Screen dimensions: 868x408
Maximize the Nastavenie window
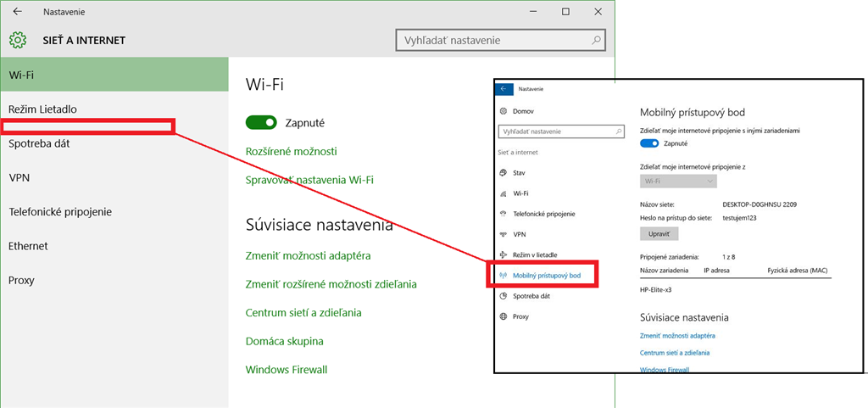[x=565, y=12]
